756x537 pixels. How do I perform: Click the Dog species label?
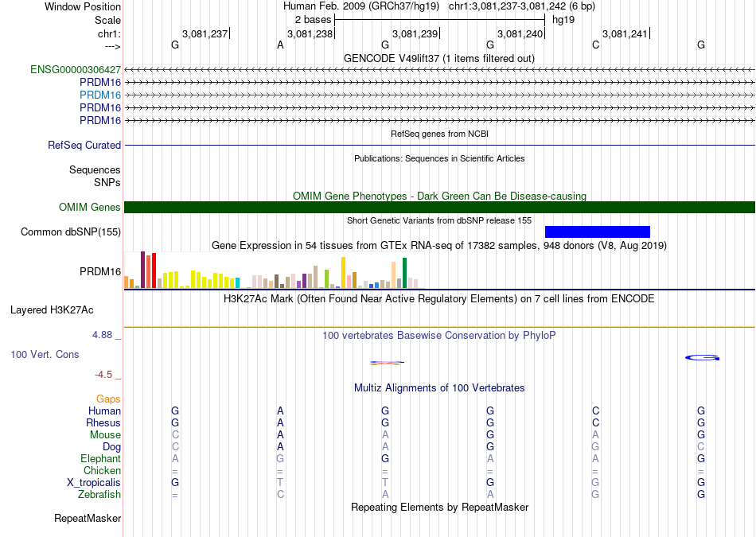(x=112, y=447)
